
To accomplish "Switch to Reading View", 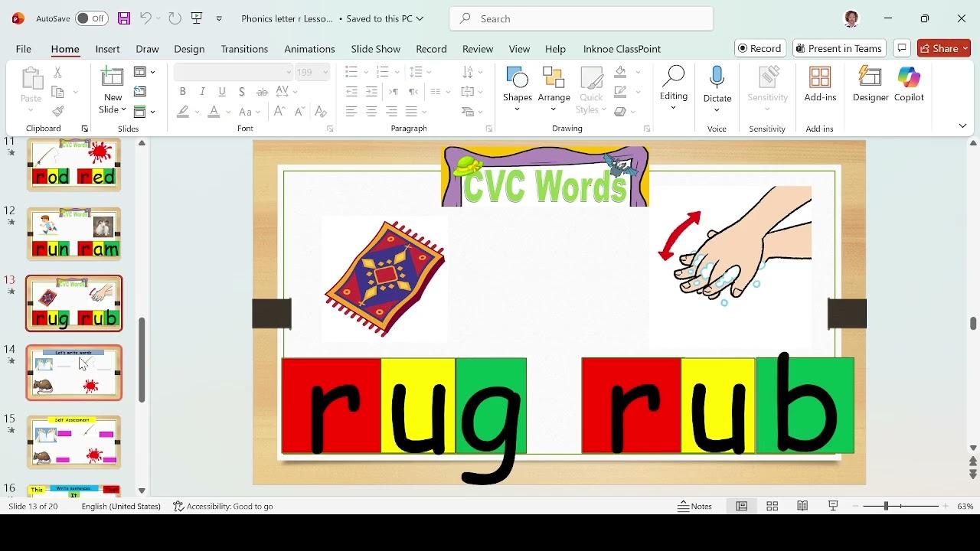I will point(803,507).
